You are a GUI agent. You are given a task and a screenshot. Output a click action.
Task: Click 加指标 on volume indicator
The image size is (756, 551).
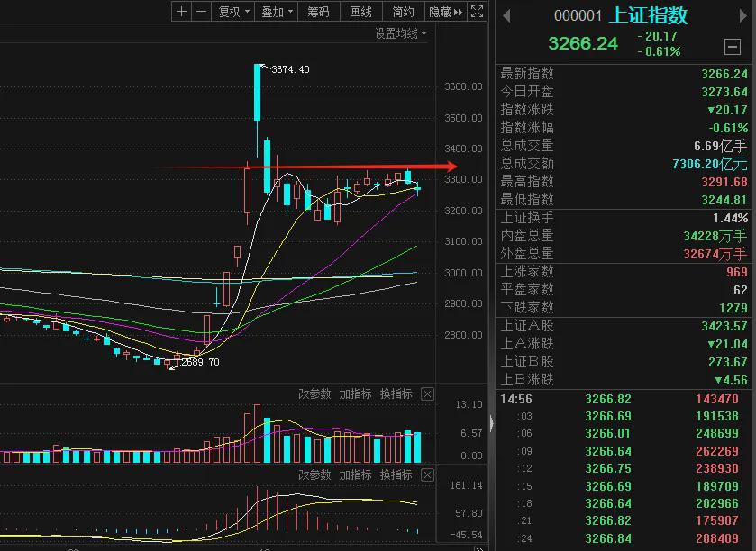(355, 393)
